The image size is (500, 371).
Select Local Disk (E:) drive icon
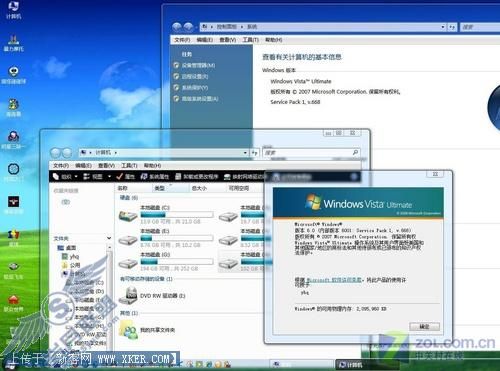pos(128,239)
